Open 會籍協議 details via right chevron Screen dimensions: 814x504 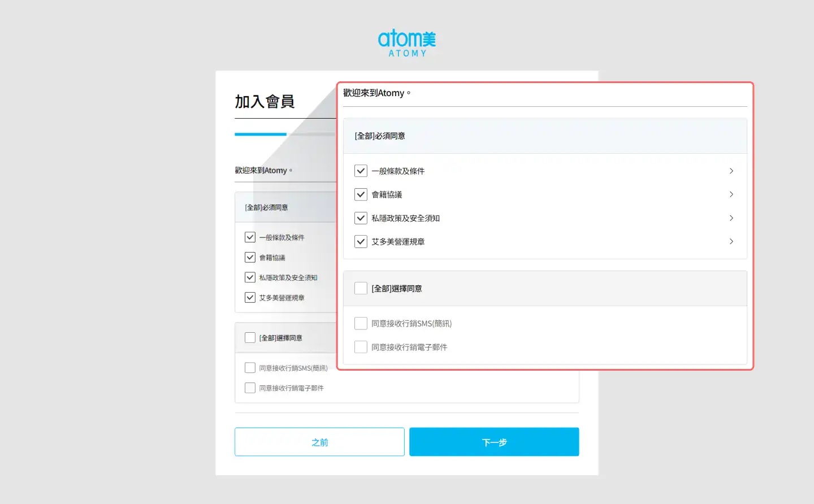pyautogui.click(x=731, y=194)
